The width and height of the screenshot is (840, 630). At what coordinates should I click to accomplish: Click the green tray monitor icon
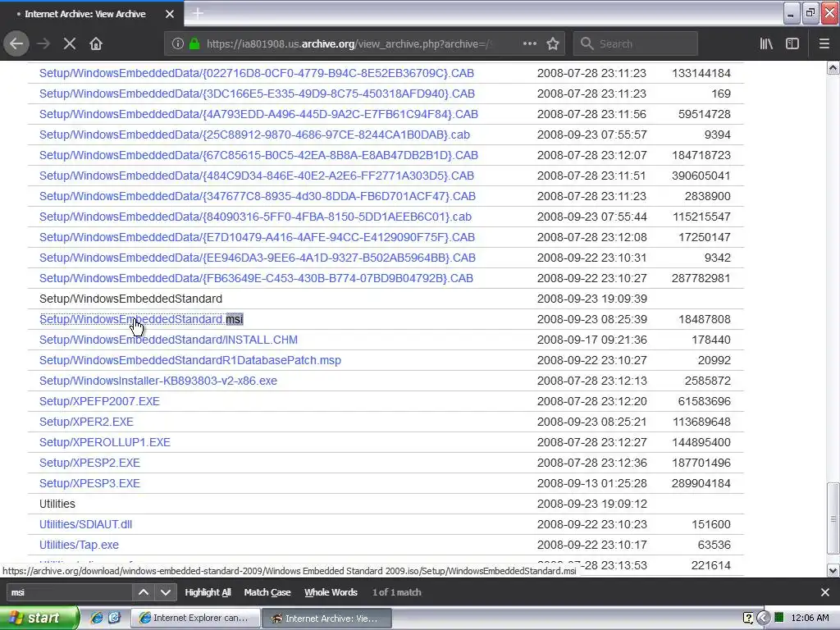[779, 618]
